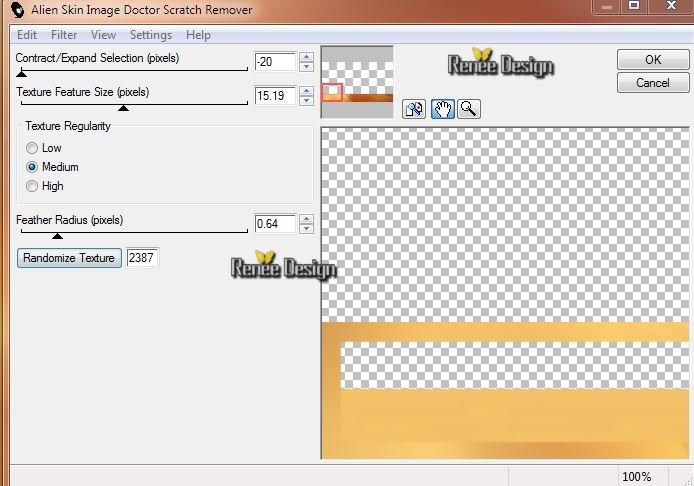Confirm with the OK button
Viewport: 694px width, 486px height.
pos(653,59)
